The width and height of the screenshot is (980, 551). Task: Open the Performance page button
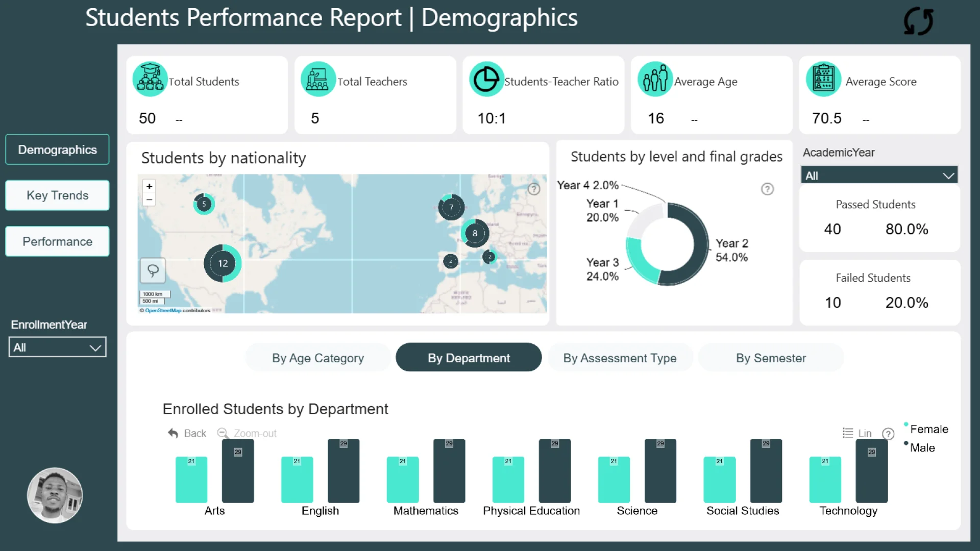[x=57, y=241]
